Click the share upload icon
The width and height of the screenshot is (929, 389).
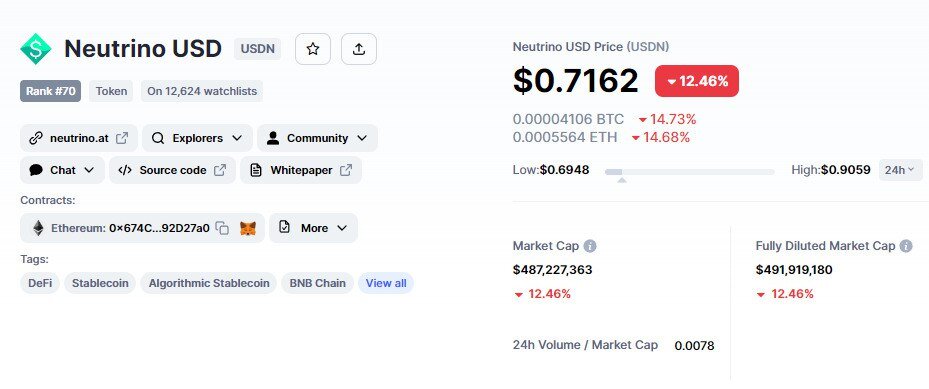(358, 49)
